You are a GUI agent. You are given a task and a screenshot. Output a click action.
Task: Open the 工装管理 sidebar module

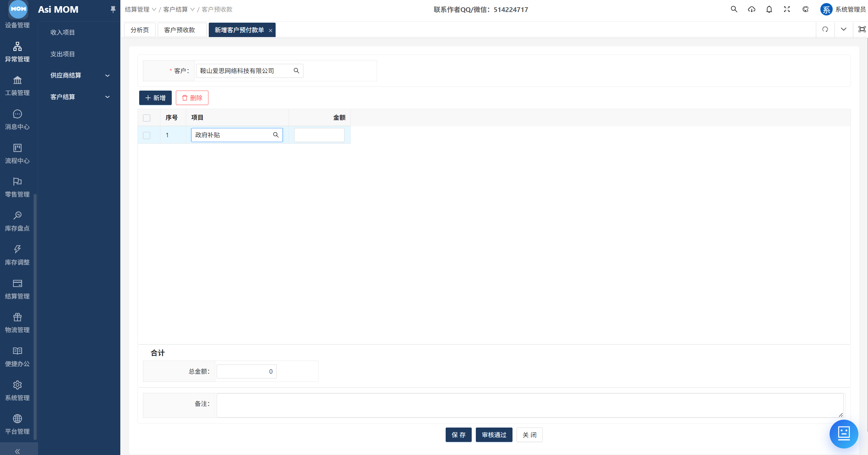coord(17,86)
